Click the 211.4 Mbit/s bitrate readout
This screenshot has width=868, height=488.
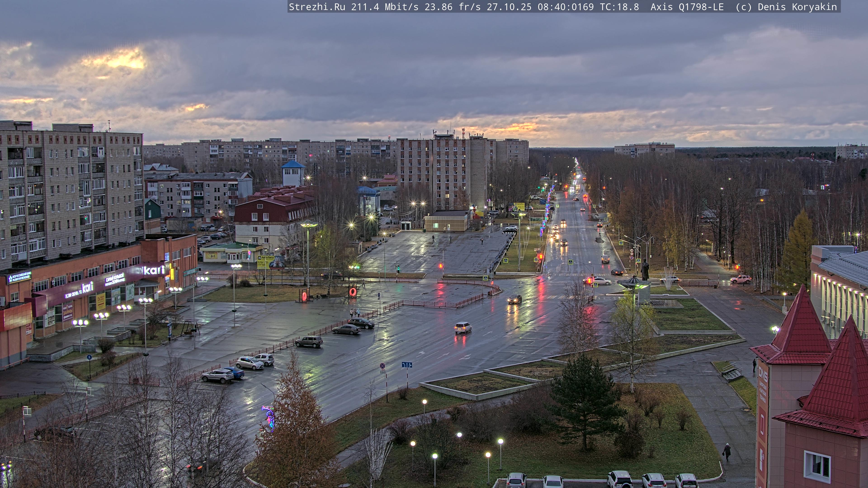click(384, 7)
